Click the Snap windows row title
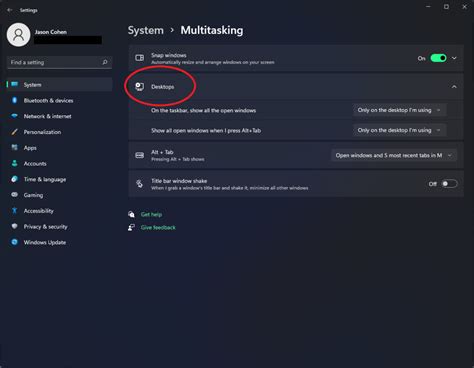The height and width of the screenshot is (368, 474). pyautogui.click(x=169, y=55)
